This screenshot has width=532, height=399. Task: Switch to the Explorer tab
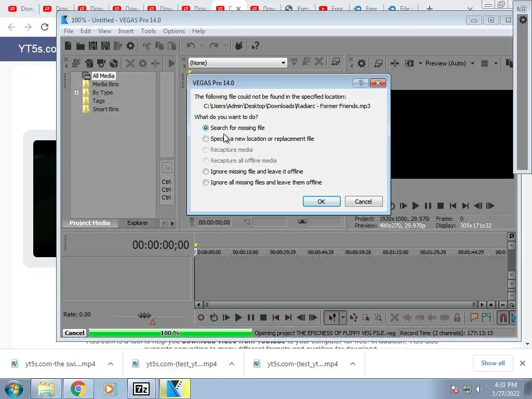pos(137,223)
